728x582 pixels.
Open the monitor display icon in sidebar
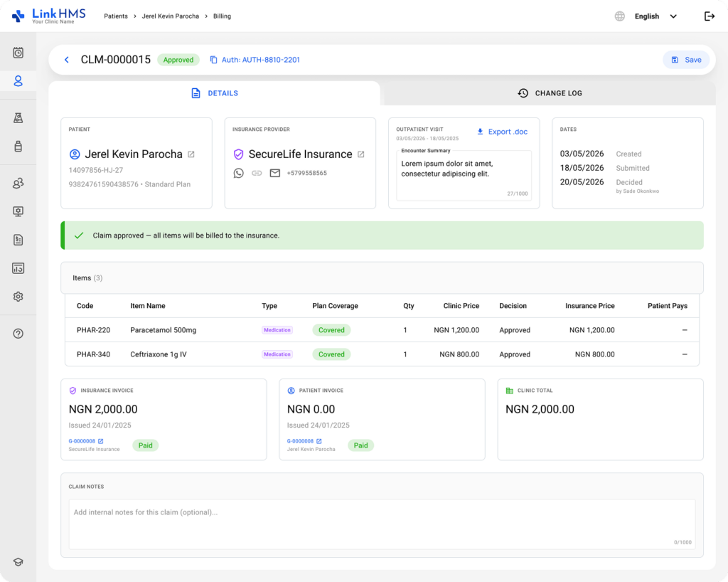[x=18, y=211]
